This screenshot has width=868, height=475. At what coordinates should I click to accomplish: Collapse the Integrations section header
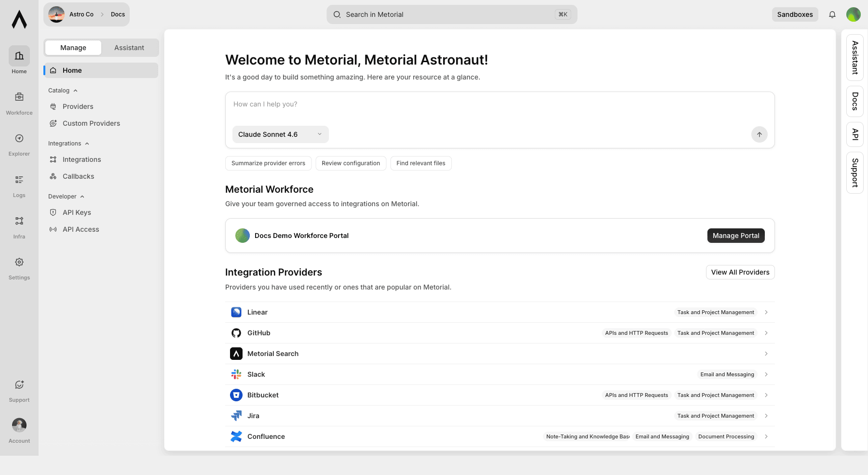coord(68,144)
